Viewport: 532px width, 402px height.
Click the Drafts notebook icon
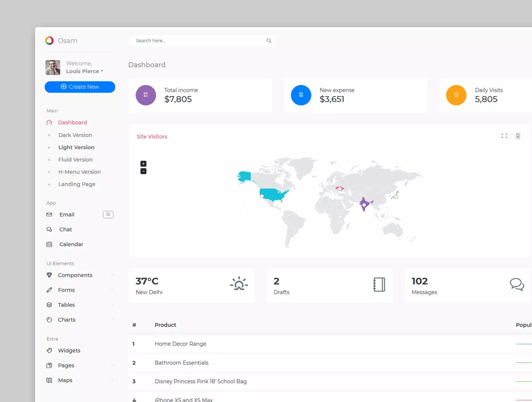pyautogui.click(x=379, y=285)
